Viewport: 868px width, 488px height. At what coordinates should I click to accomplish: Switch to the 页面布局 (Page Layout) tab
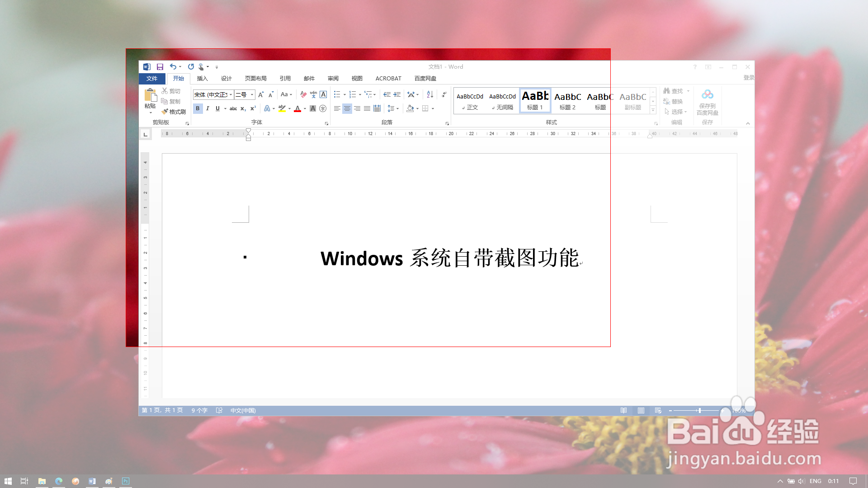click(256, 79)
